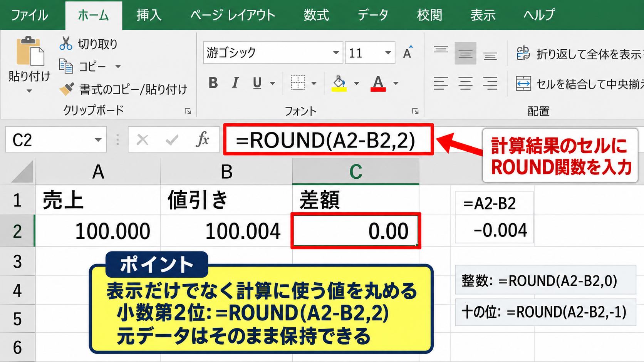
Task: Select column C header
Action: [x=356, y=172]
